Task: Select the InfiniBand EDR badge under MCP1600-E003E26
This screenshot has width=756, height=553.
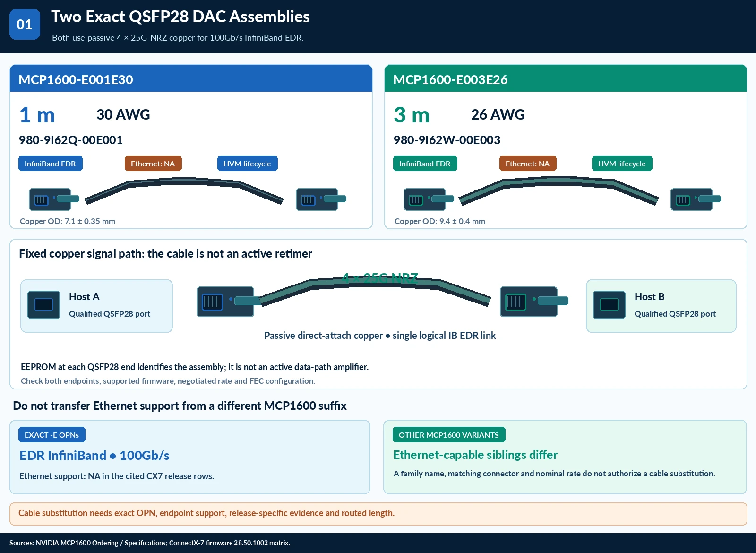Action: point(425,164)
